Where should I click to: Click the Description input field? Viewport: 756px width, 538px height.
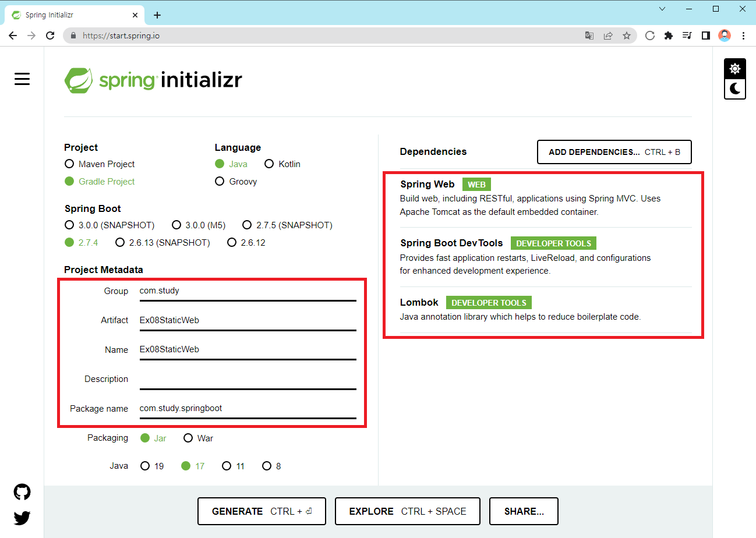(x=248, y=379)
